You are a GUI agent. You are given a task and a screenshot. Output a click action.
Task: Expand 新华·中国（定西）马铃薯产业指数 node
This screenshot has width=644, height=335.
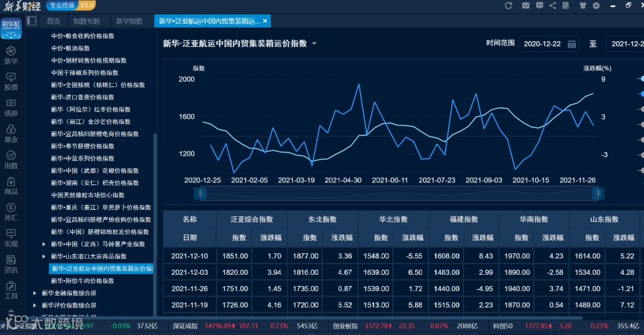coord(44,244)
